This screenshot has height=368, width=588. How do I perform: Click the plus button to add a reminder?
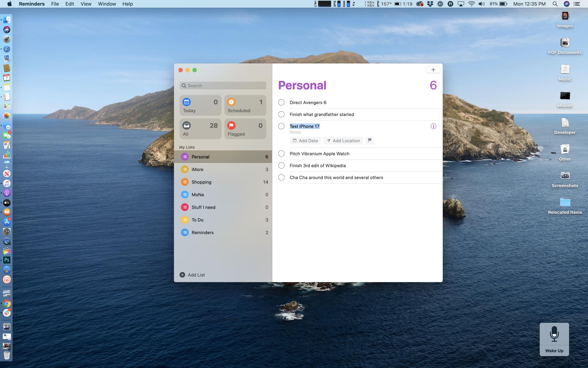[x=433, y=70]
